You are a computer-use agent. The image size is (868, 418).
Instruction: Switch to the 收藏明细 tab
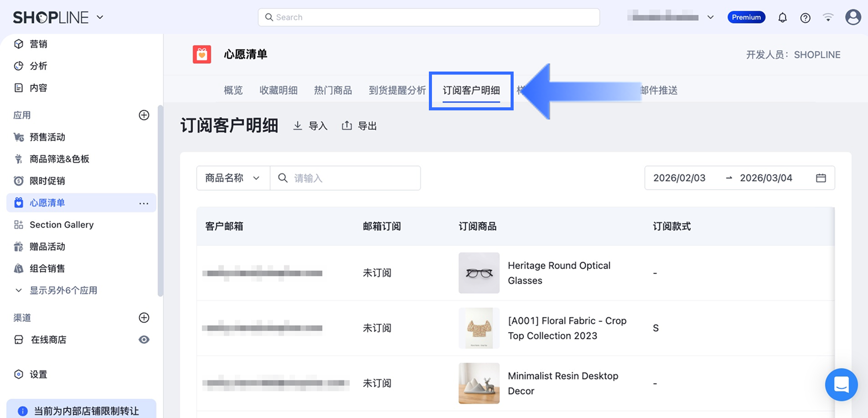tap(278, 90)
